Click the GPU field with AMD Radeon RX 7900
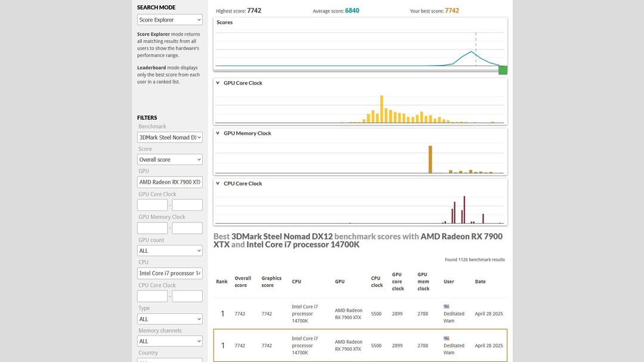 (169, 182)
